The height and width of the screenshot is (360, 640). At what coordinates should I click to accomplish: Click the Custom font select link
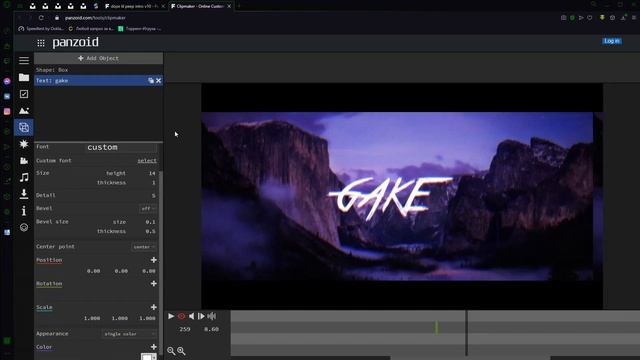click(147, 161)
